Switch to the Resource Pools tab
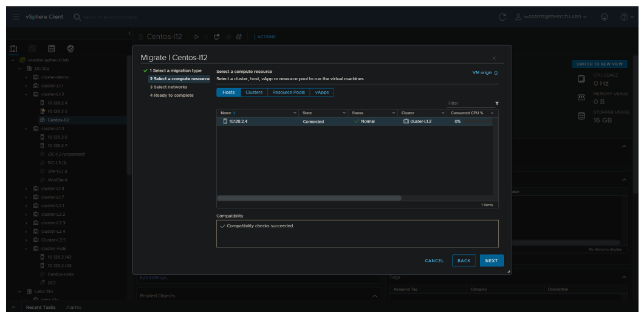The height and width of the screenshot is (318, 644). pos(289,92)
